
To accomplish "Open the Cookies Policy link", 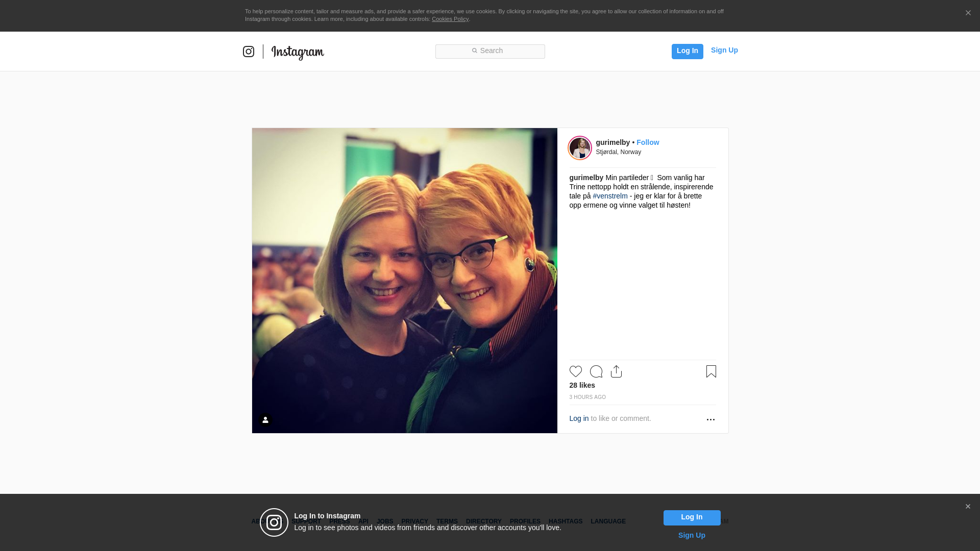I will point(450,19).
